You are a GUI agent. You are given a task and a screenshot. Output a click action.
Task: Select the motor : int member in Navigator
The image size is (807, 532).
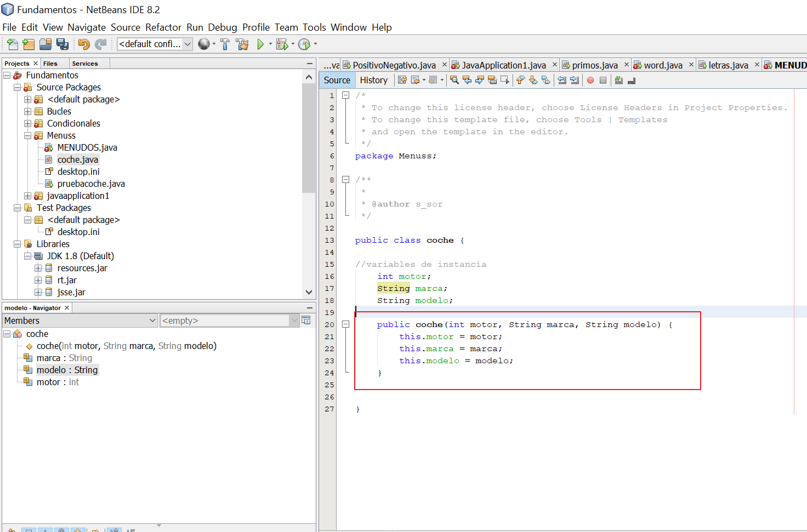58,382
